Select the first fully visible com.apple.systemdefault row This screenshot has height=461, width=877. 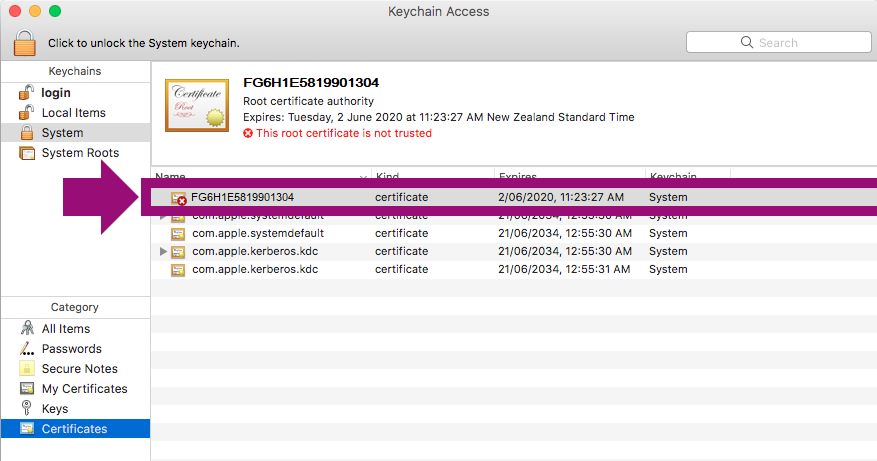coord(513,233)
